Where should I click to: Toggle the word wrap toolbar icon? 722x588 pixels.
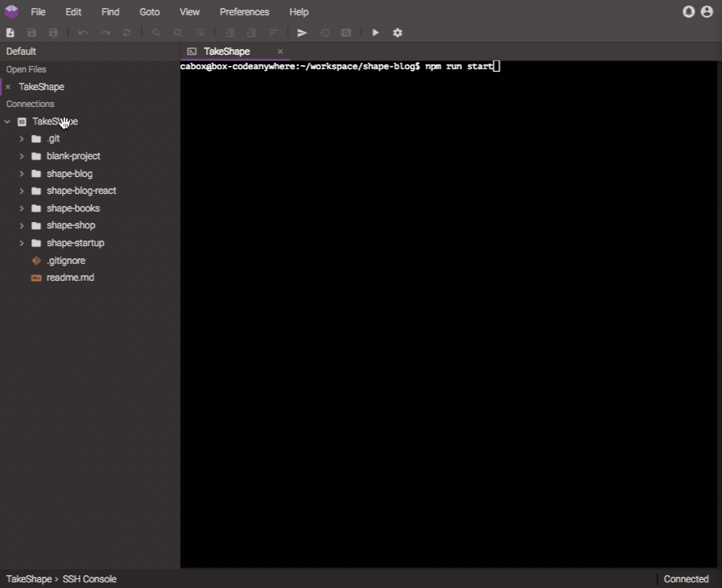(x=200, y=33)
